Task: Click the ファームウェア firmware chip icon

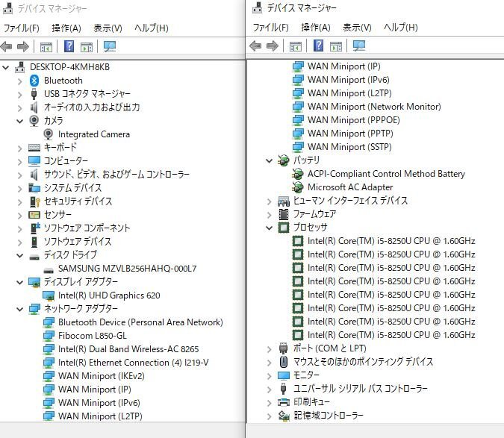Action: point(284,214)
